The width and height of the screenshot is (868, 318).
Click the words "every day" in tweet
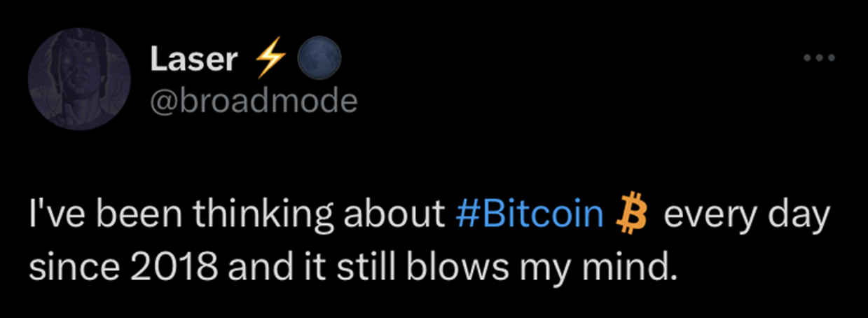pyautogui.click(x=745, y=216)
